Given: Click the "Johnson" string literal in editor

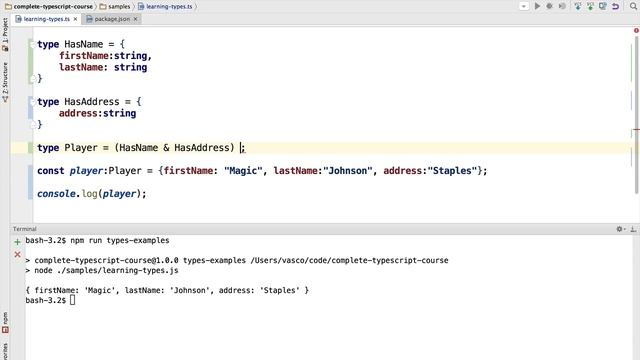Looking at the screenshot, I should pos(348,171).
